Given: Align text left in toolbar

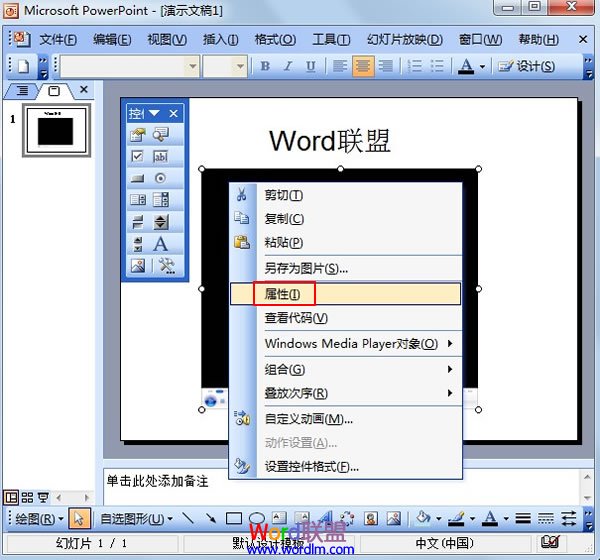Looking at the screenshot, I should point(340,66).
